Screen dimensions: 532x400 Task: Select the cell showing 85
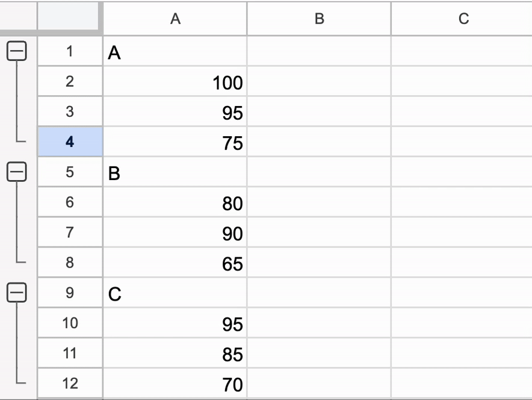click(x=175, y=353)
